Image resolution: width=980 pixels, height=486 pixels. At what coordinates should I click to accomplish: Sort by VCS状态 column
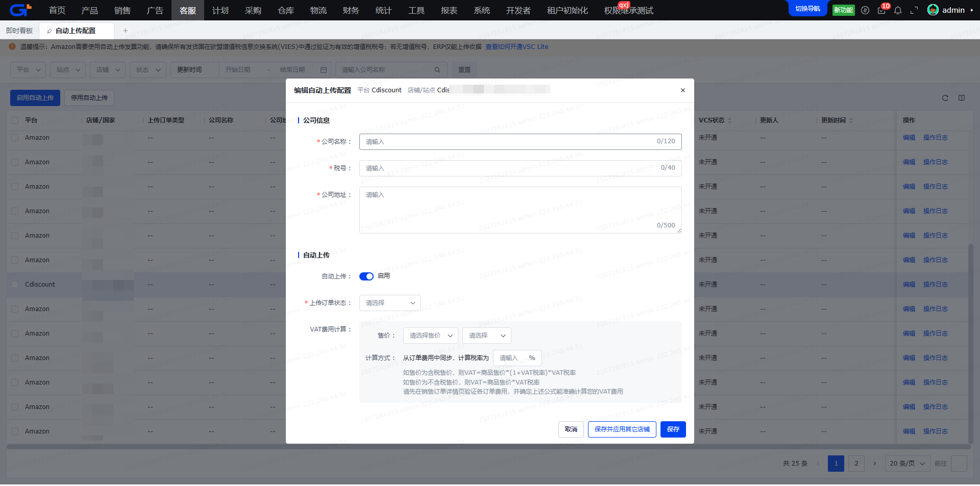coord(729,120)
